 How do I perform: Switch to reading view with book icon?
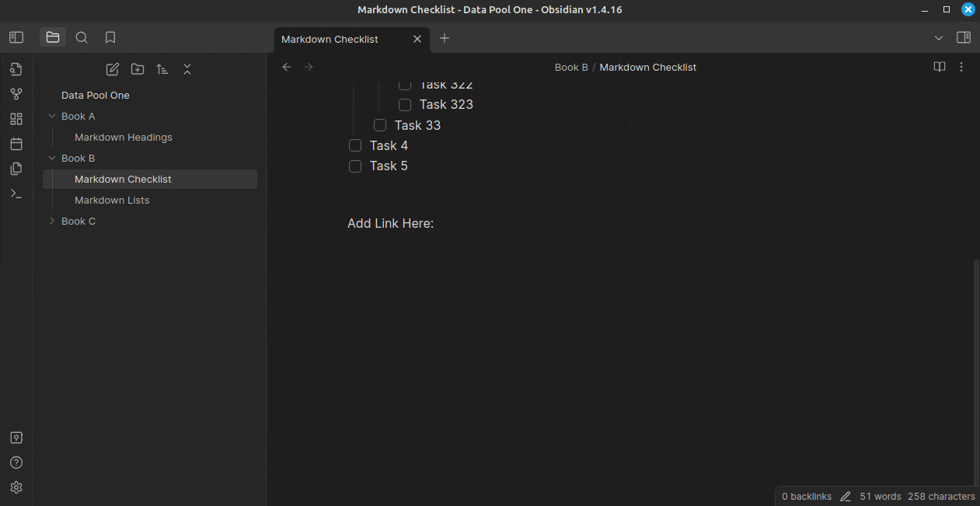click(940, 67)
